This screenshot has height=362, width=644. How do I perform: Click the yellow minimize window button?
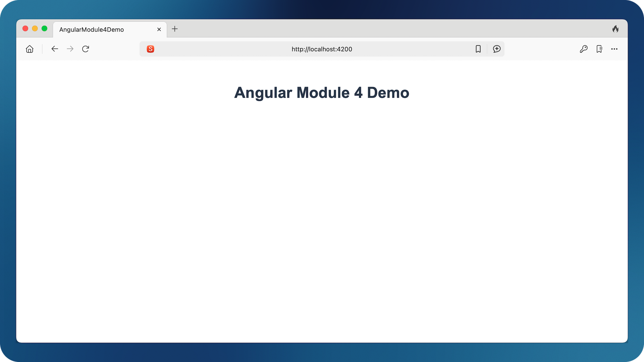(x=35, y=28)
